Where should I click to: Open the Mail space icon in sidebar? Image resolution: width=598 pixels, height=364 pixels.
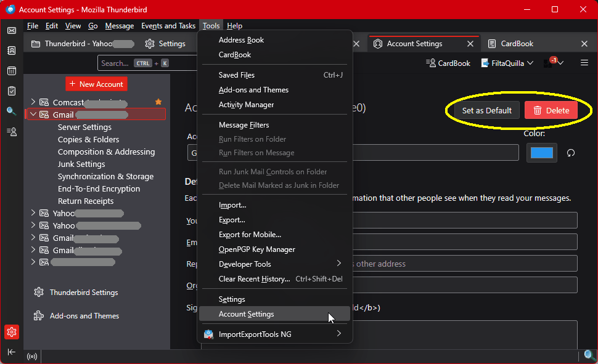click(x=12, y=31)
